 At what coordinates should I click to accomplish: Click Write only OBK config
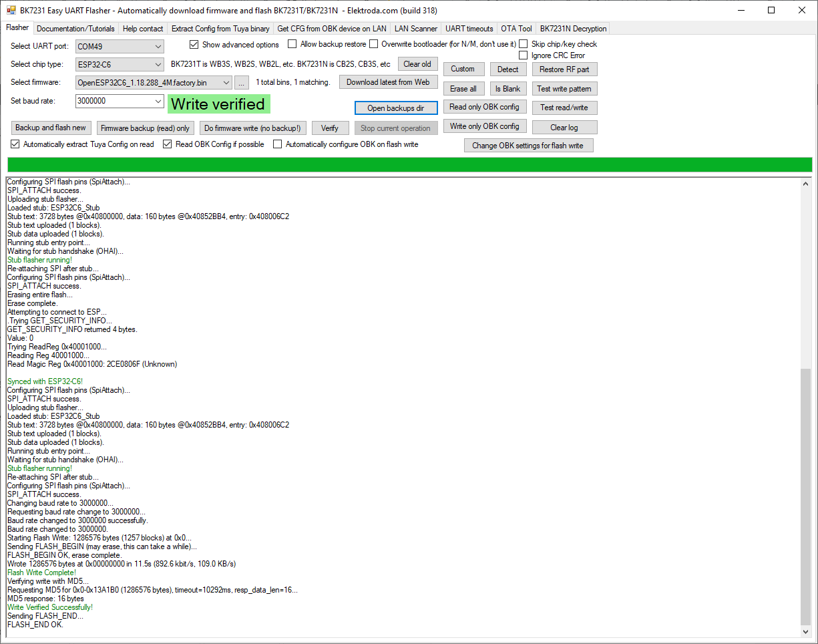click(x=484, y=126)
